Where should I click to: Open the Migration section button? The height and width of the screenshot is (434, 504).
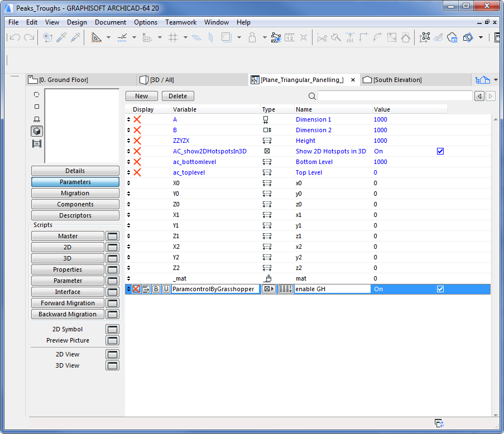(75, 193)
